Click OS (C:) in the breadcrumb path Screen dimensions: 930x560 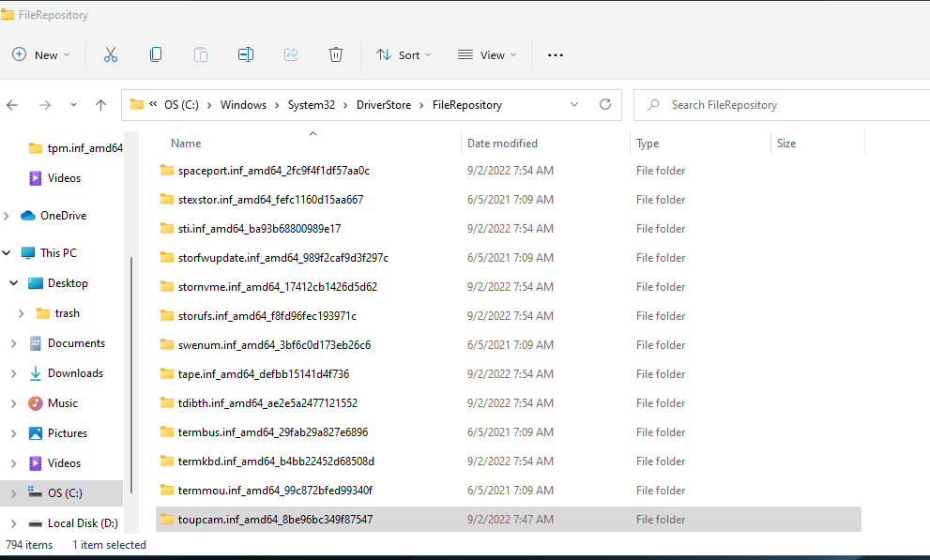coord(181,105)
